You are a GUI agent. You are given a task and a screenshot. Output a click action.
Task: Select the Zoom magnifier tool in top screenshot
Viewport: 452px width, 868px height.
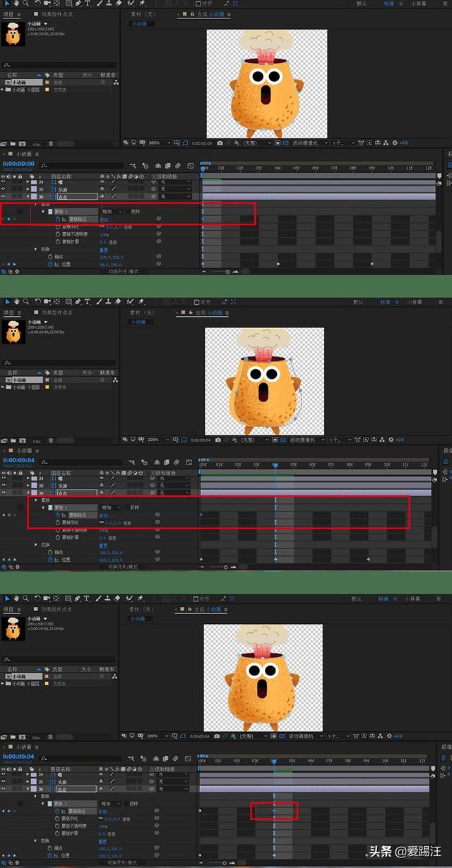[x=25, y=4]
